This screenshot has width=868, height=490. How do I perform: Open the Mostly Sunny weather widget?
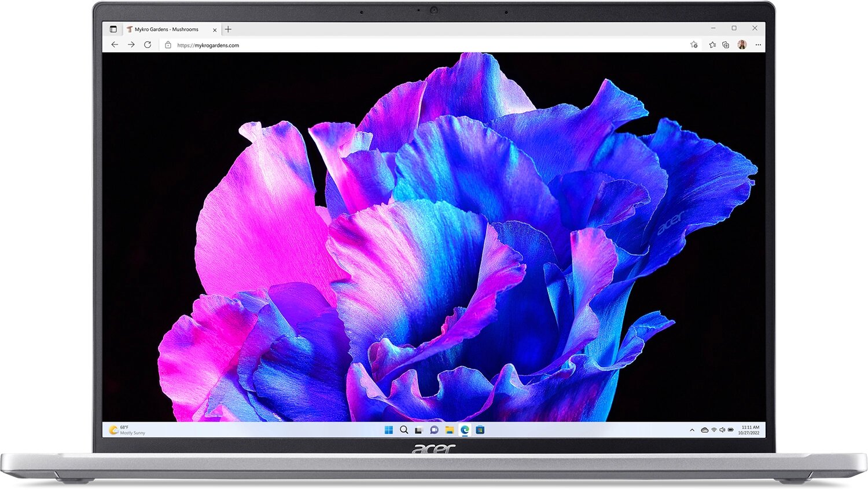124,430
